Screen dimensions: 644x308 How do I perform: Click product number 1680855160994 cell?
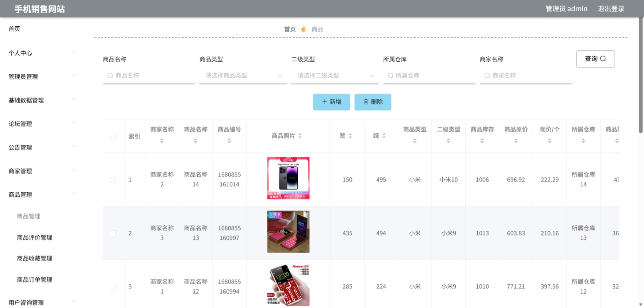(229, 287)
